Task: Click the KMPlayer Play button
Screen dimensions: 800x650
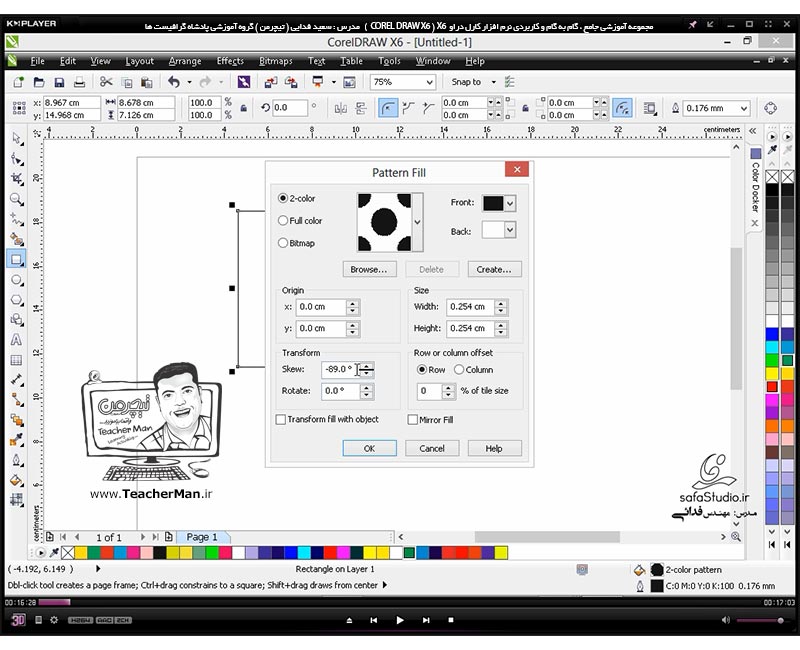Action: [x=399, y=620]
